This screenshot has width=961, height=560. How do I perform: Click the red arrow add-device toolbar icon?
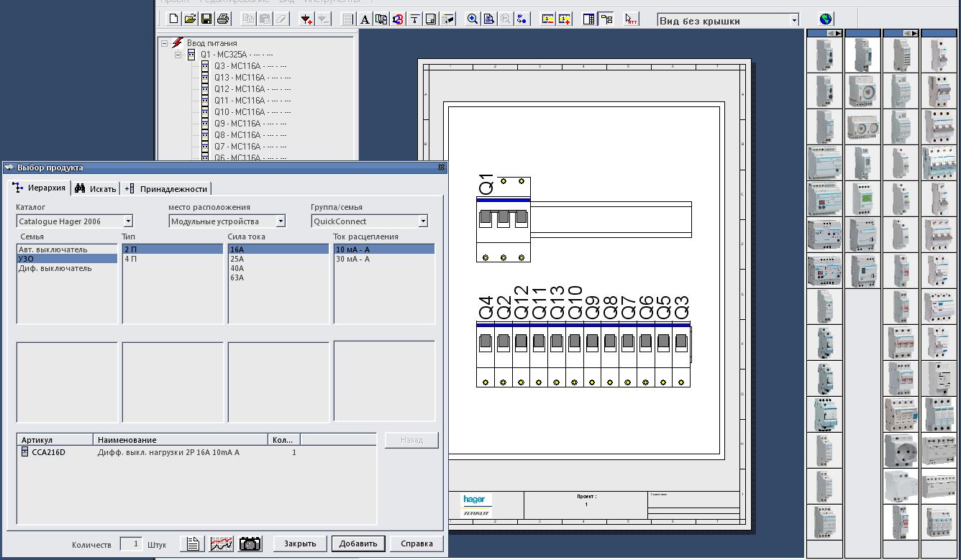tap(307, 19)
